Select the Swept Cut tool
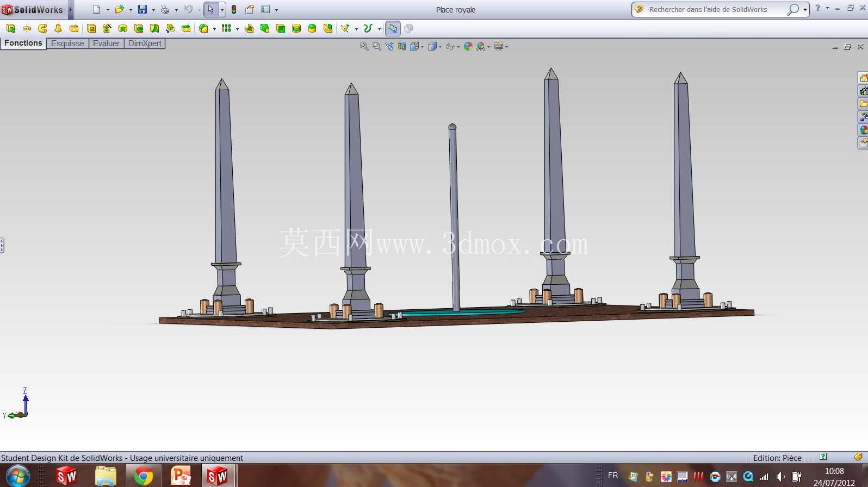The height and width of the screenshot is (487, 868). coord(139,28)
